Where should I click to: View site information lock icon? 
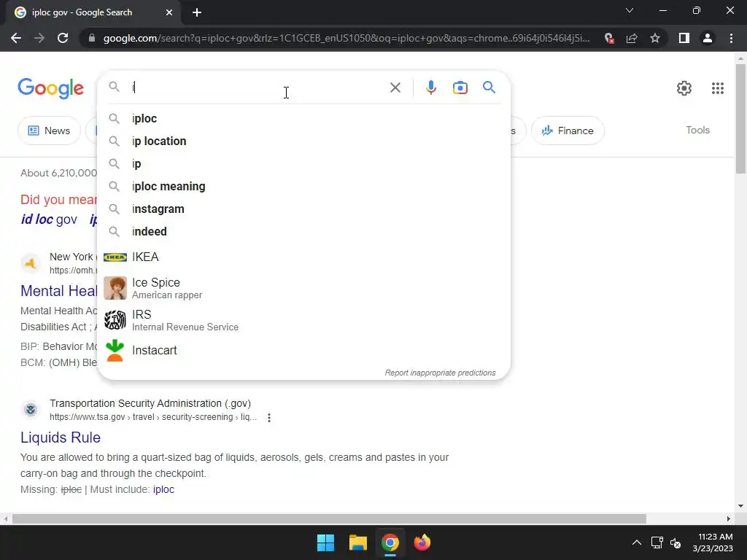pos(92,38)
